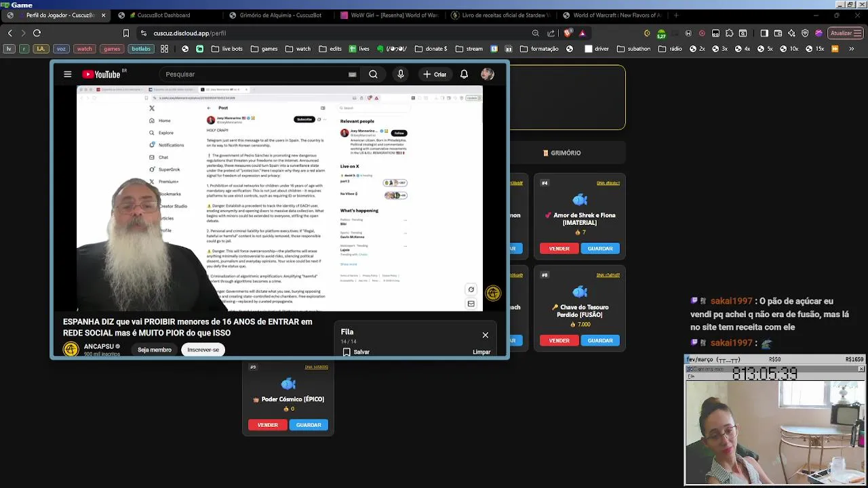
Task: Click the DNA link on card #4
Action: (608, 183)
